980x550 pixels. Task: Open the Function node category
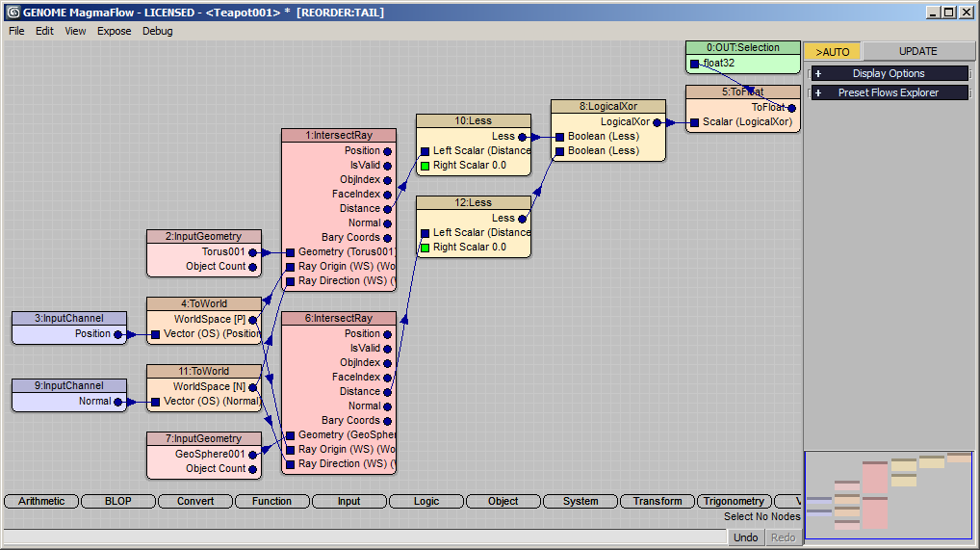coord(271,501)
